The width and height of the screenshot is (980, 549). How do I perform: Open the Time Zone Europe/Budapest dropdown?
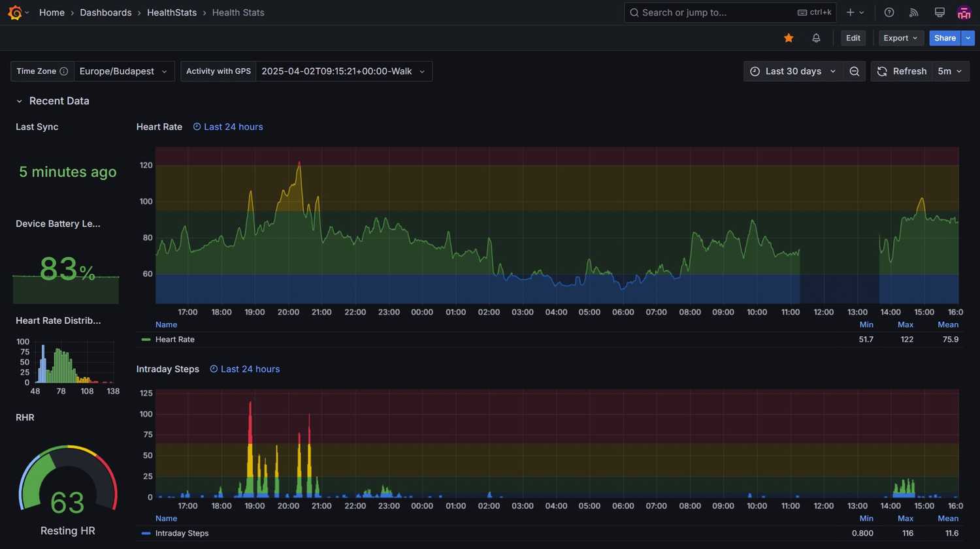pos(123,71)
